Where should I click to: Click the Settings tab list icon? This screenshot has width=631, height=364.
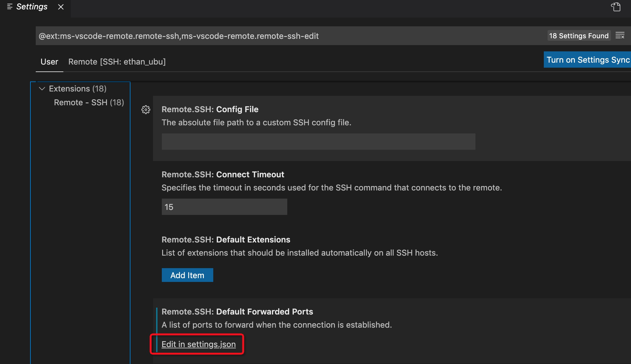pos(10,7)
